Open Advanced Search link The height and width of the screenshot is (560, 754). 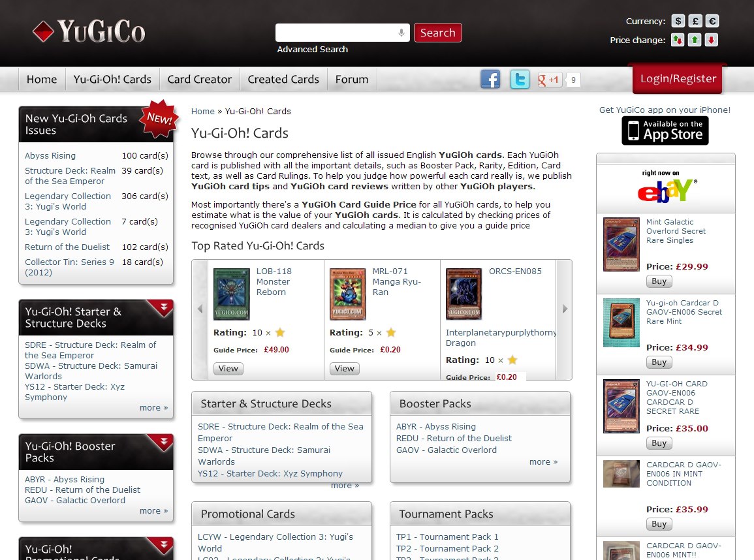(x=312, y=49)
